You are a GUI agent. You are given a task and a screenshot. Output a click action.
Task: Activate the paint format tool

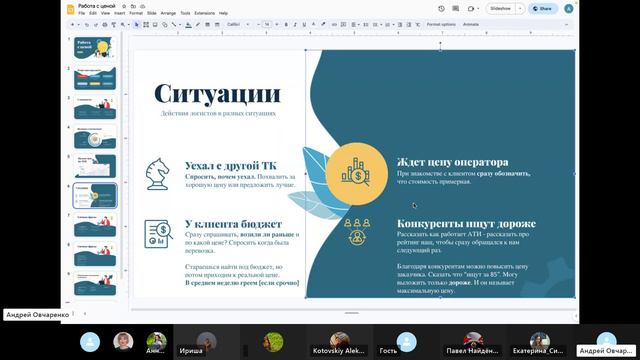point(114,24)
